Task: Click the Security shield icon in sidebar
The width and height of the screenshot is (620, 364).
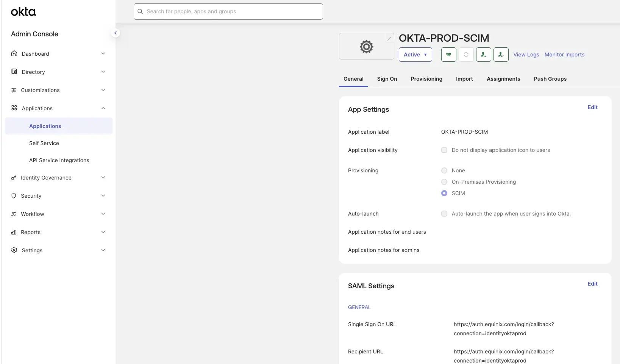Action: coord(14,195)
